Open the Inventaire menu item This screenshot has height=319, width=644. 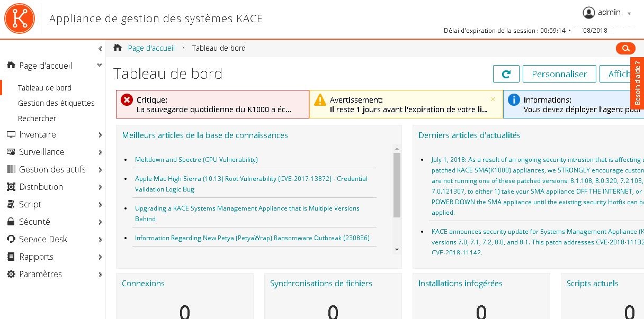37,134
